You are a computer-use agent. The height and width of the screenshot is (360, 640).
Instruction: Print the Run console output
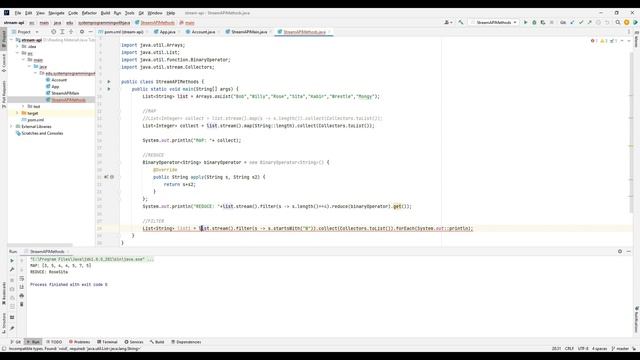[x=22, y=296]
